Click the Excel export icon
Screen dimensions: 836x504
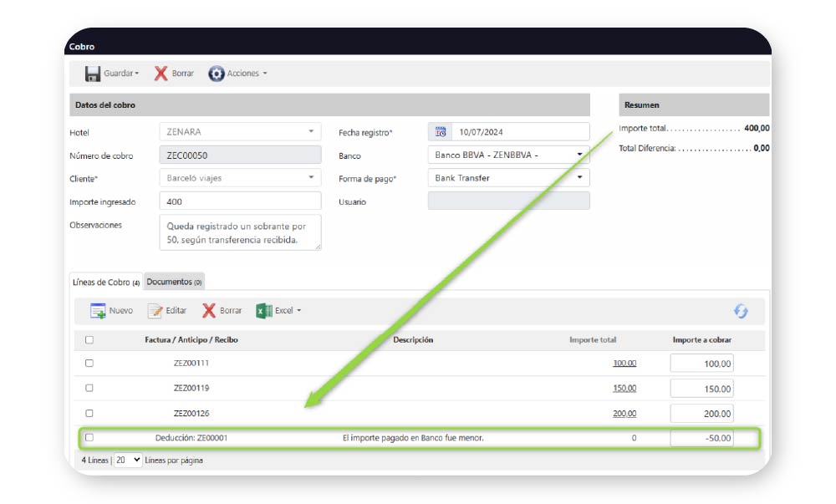point(264,311)
